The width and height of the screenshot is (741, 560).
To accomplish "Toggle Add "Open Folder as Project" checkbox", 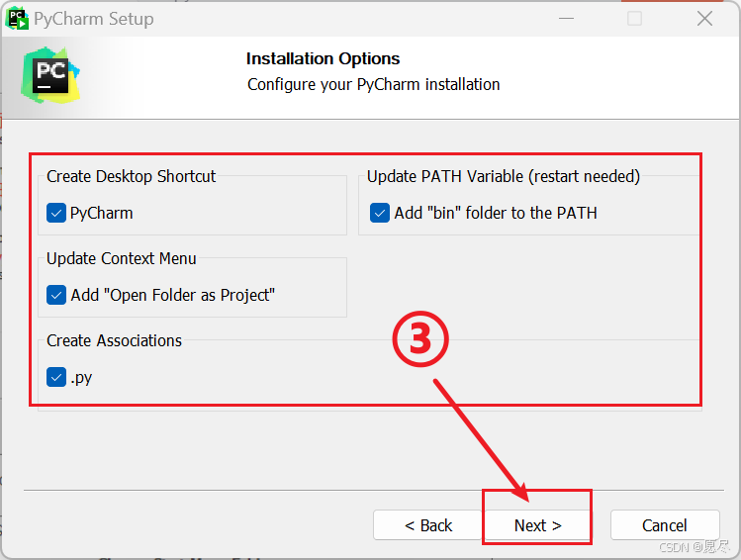I will click(x=56, y=295).
